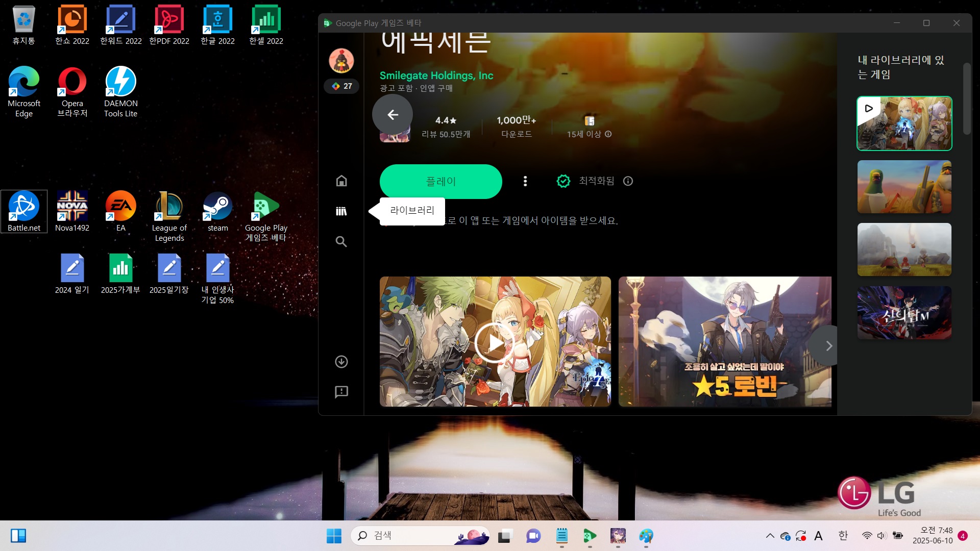Open the Library icon in sidebar
The width and height of the screenshot is (980, 551).
(x=341, y=211)
